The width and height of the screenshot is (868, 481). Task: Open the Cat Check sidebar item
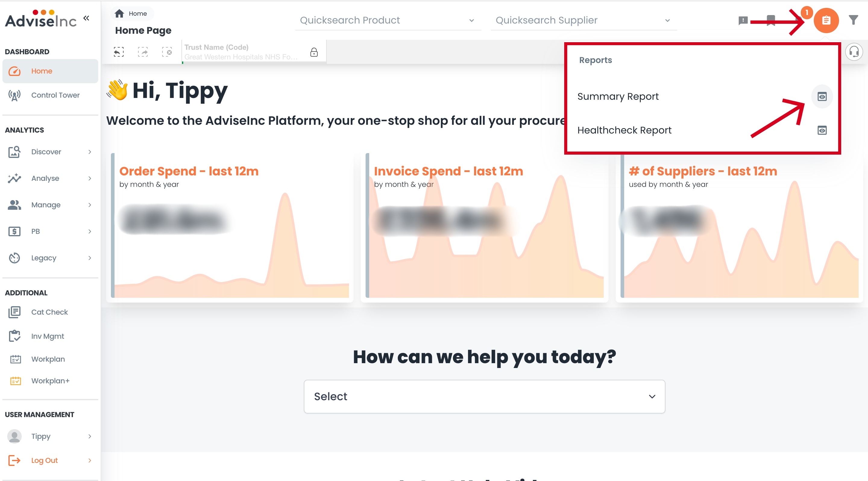(x=49, y=312)
